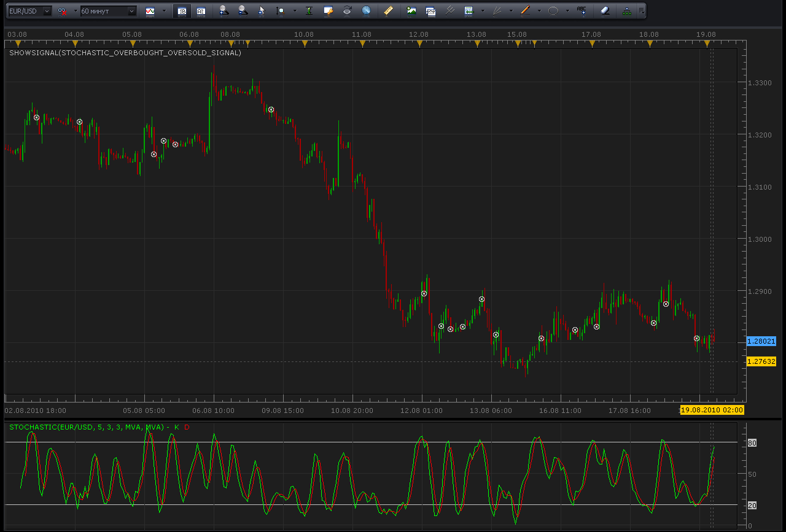
Task: Expand the vertical zoom tool dropdown arrow
Action: 295,11
